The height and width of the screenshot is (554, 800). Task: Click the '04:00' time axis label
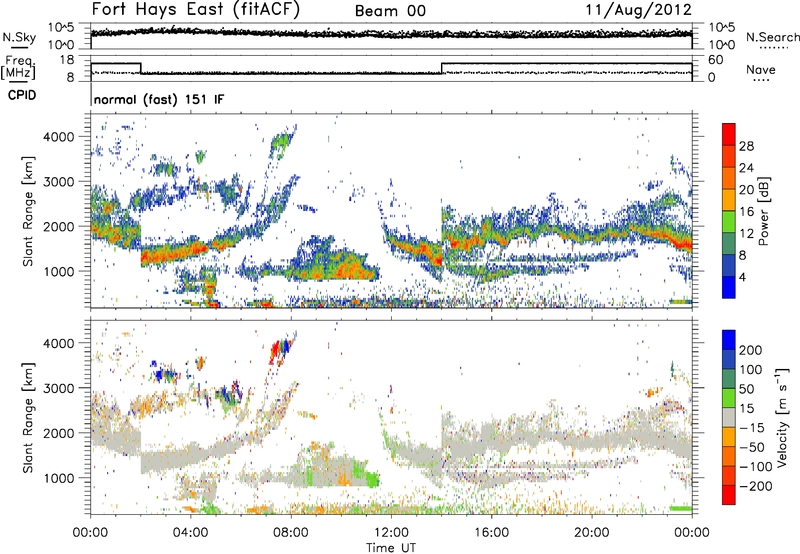point(190,533)
